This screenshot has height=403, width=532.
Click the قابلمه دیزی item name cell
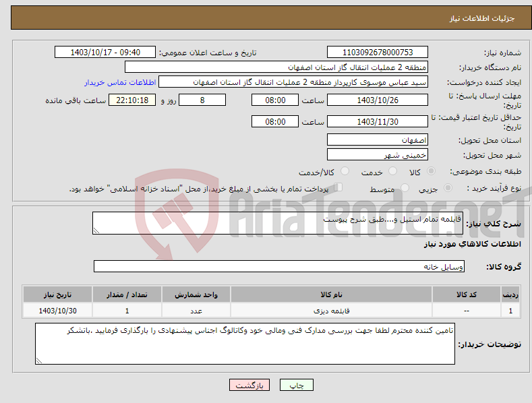[x=331, y=311]
